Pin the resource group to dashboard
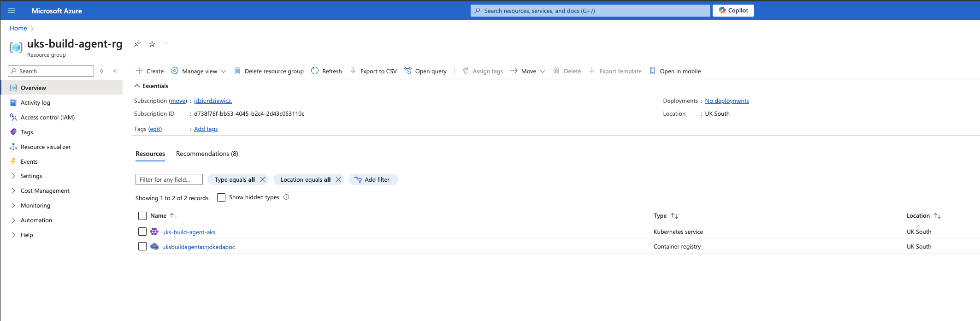The width and height of the screenshot is (980, 321). tap(137, 44)
